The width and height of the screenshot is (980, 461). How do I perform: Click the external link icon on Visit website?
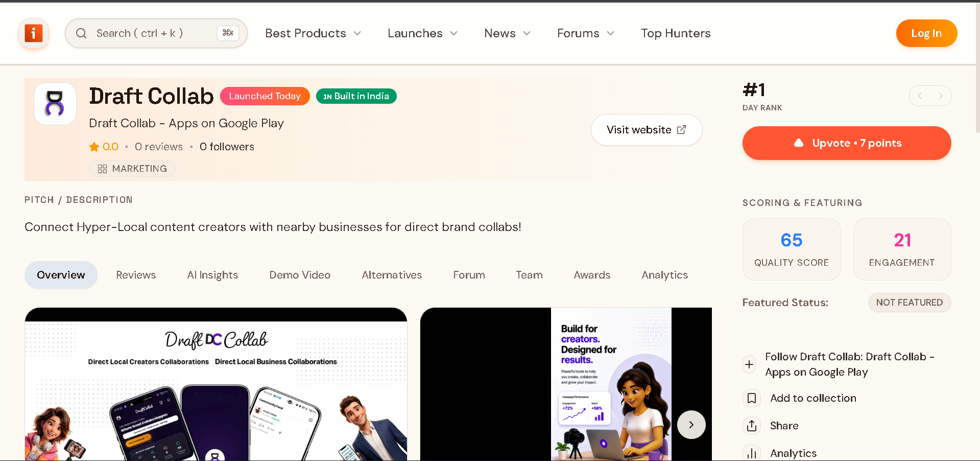[x=681, y=130]
